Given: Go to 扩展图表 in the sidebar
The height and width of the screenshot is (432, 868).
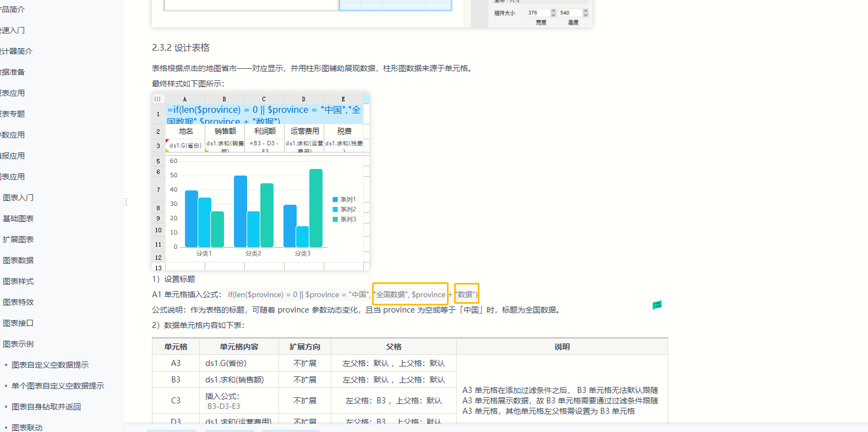Looking at the screenshot, I should pyautogui.click(x=18, y=239).
